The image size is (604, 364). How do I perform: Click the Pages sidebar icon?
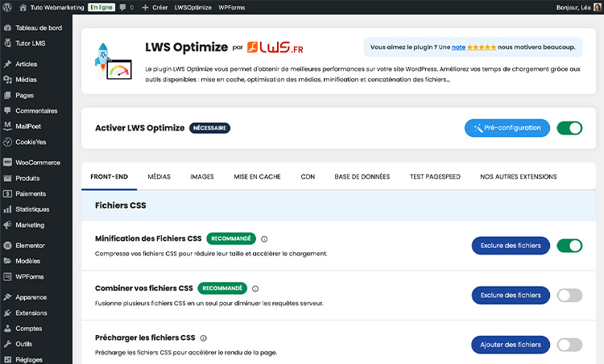coord(8,95)
